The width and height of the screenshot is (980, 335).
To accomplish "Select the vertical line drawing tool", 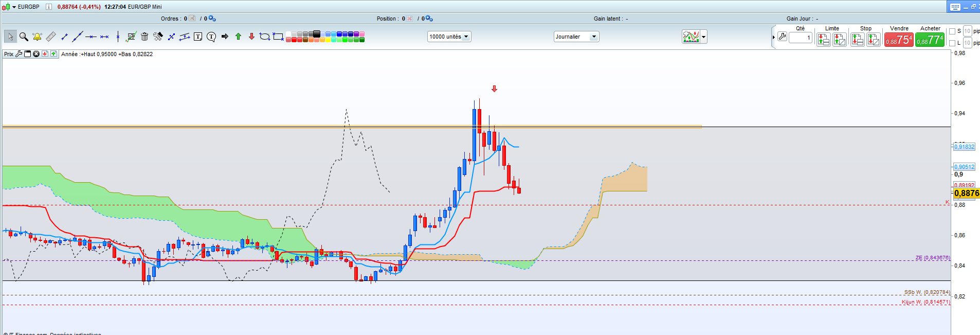I will click(x=118, y=37).
